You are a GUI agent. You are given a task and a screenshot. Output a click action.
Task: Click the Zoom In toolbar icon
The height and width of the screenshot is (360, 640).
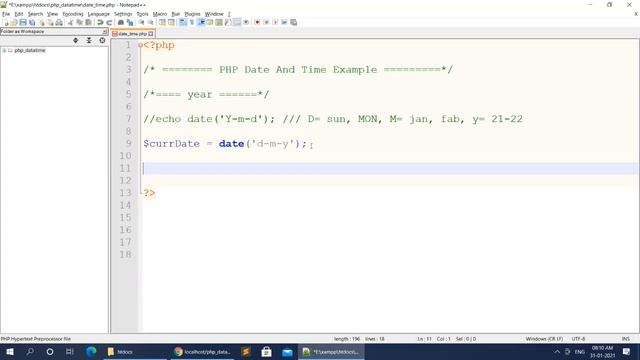pyautogui.click(x=142, y=22)
